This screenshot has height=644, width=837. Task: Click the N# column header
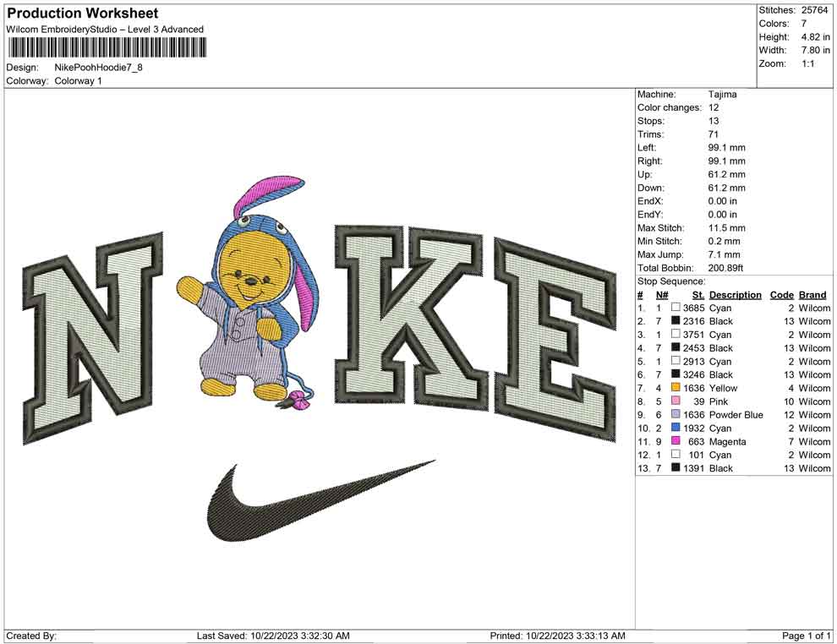tap(662, 294)
